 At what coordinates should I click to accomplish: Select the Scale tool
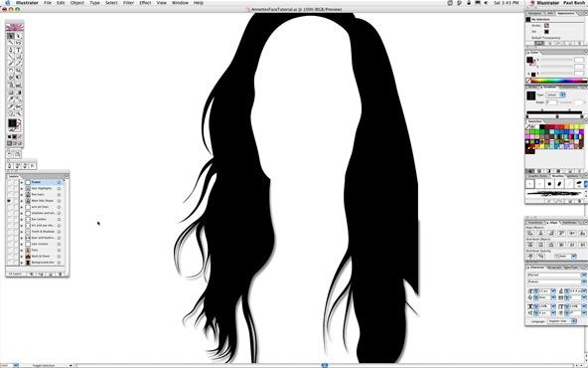(18, 71)
